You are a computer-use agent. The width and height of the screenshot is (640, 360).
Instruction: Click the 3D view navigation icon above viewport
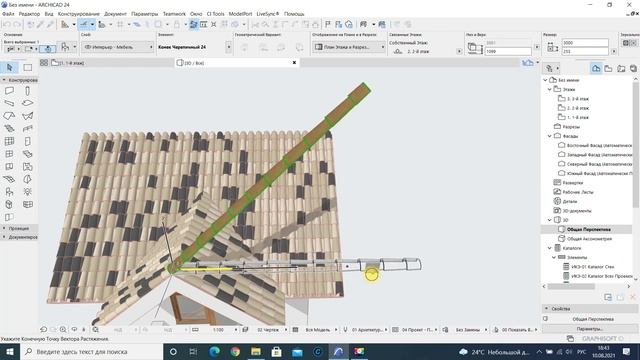[527, 62]
